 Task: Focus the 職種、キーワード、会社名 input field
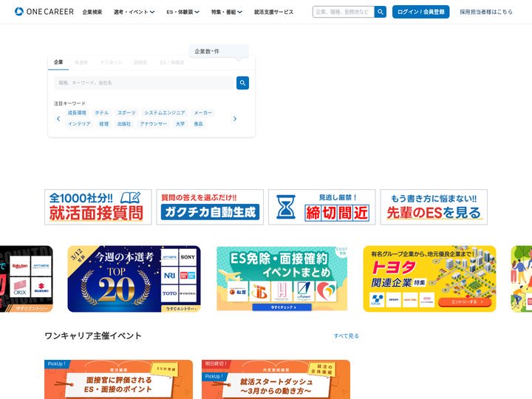(143, 83)
